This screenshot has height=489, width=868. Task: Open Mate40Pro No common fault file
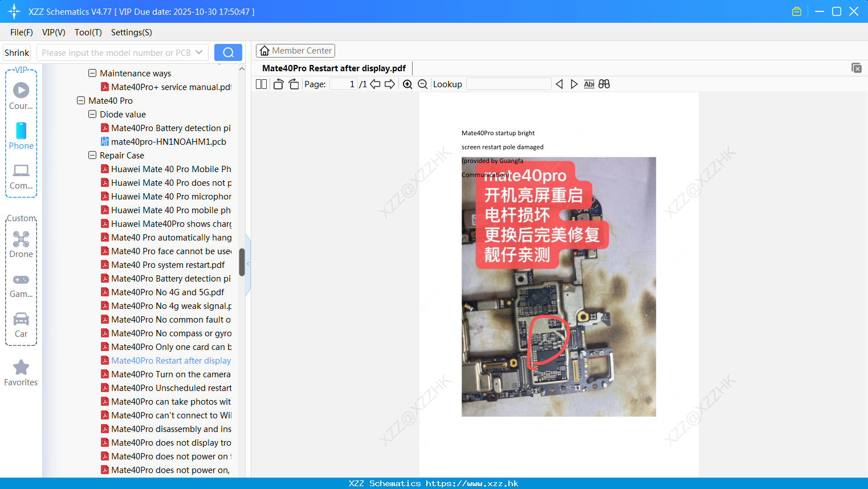tap(166, 319)
